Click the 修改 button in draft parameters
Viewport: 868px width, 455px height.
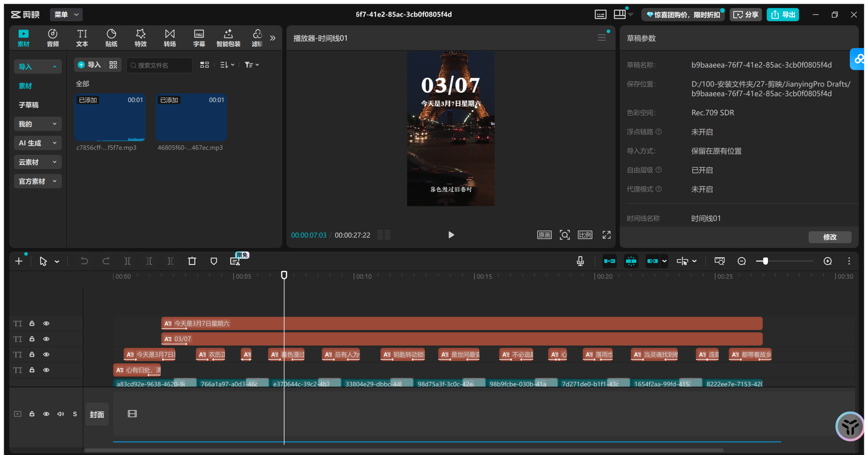coord(829,237)
